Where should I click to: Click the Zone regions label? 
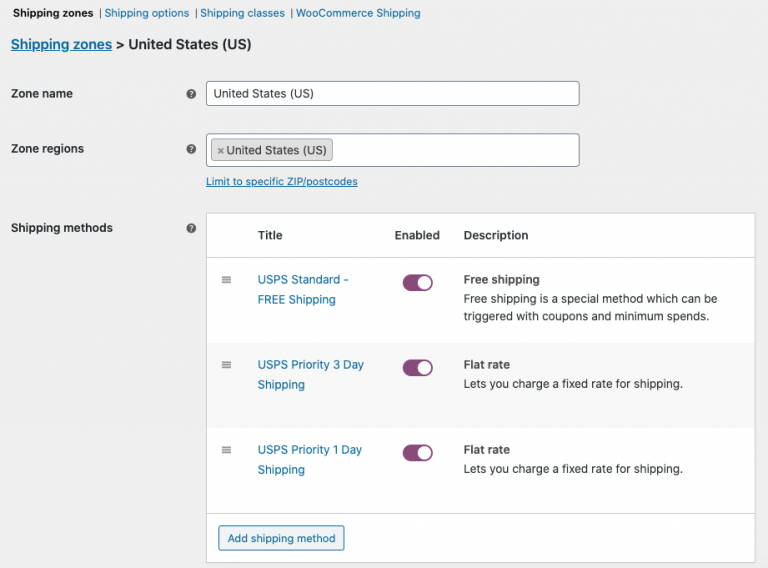[48, 149]
